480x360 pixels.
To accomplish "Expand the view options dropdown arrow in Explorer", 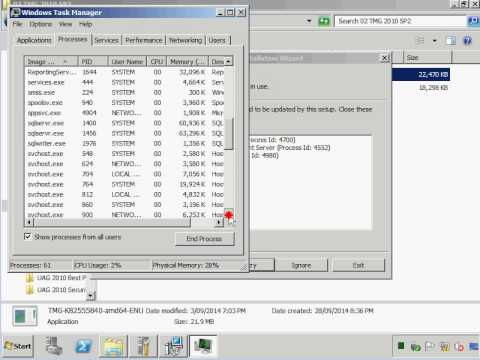I will coord(434,41).
